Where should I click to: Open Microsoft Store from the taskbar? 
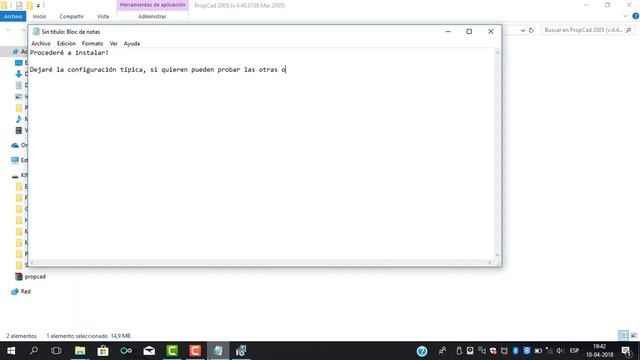(x=103, y=351)
